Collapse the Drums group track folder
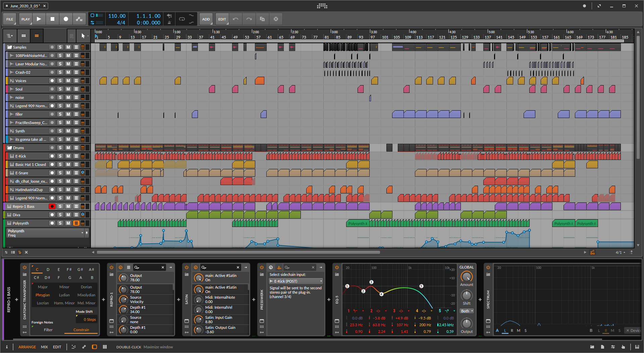The width and height of the screenshot is (644, 353). click(9, 148)
